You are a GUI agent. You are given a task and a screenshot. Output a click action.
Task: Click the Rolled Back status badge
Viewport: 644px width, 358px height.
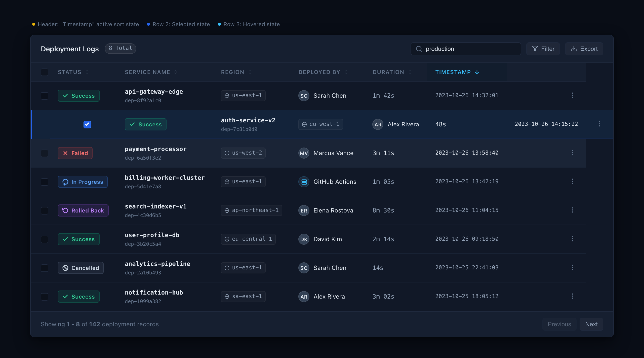[x=83, y=210]
